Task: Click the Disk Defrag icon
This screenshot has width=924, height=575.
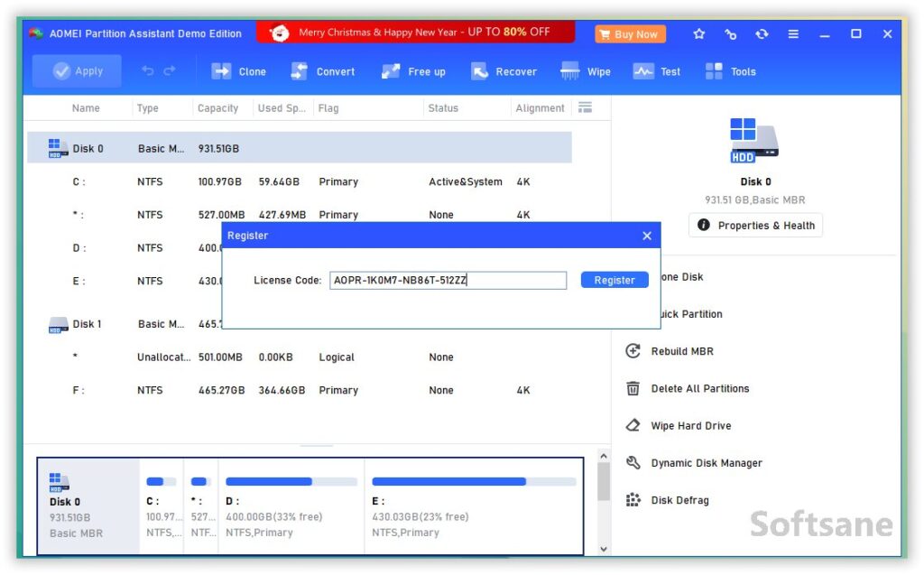Action: pyautogui.click(x=633, y=499)
